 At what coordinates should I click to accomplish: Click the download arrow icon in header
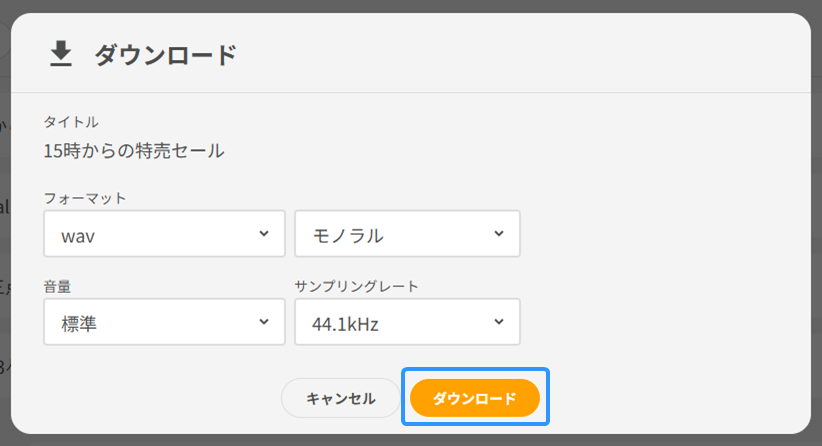[62, 53]
